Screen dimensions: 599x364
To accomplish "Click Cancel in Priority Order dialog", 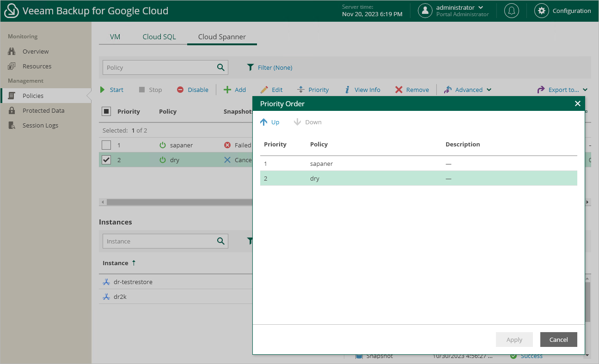I will [558, 340].
